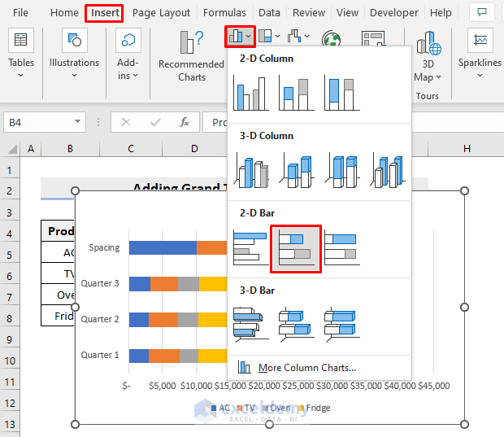Click the Quarter 2 axis label
The image size is (504, 437).
click(100, 319)
